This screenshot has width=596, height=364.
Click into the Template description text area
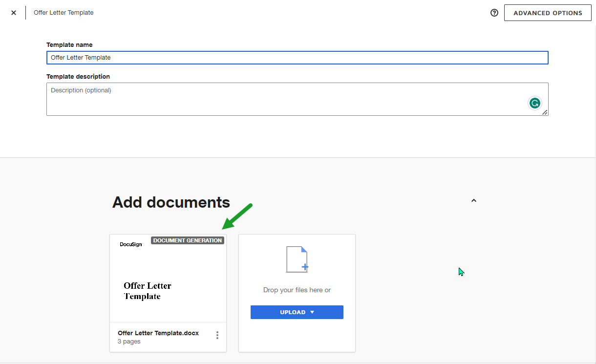pyautogui.click(x=283, y=99)
